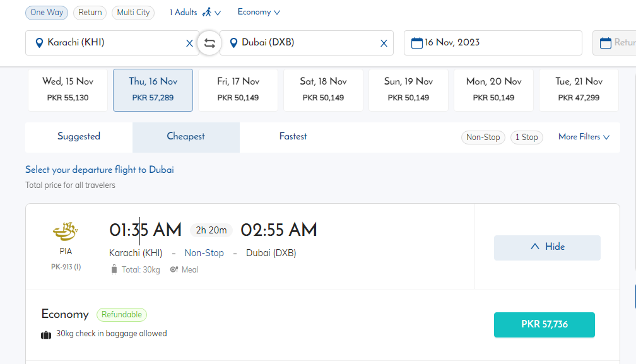Expand More Filters
636x364 pixels.
click(584, 137)
